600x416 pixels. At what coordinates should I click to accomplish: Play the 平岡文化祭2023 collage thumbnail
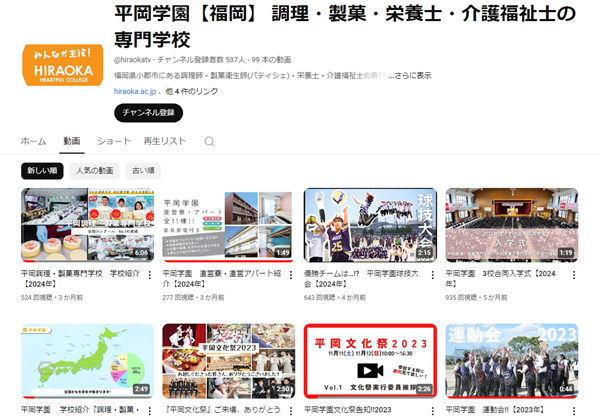click(x=229, y=361)
